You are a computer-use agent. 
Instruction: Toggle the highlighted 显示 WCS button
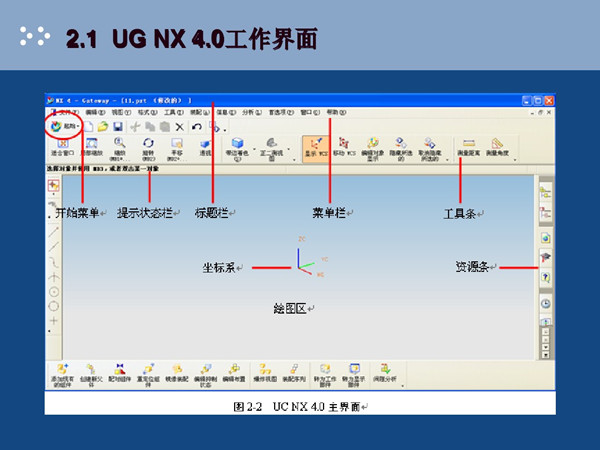coord(316,149)
